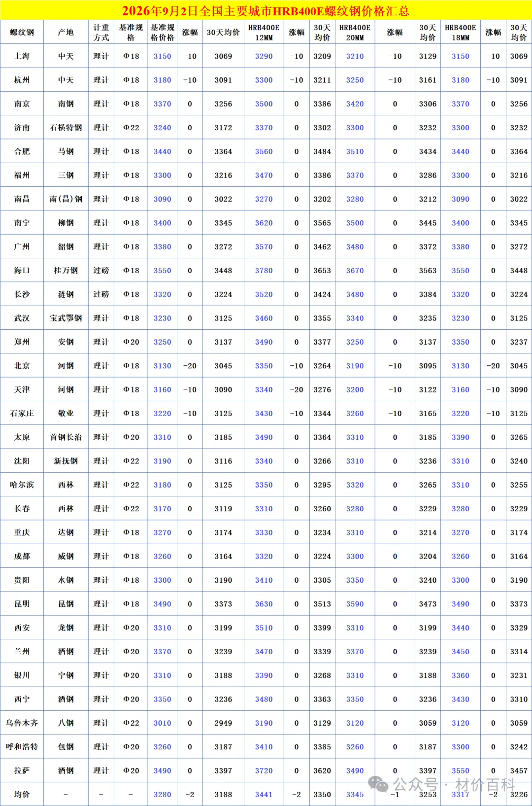Select the 3720 price in 拉萨 row
The height and width of the screenshot is (806, 532).
tap(264, 771)
